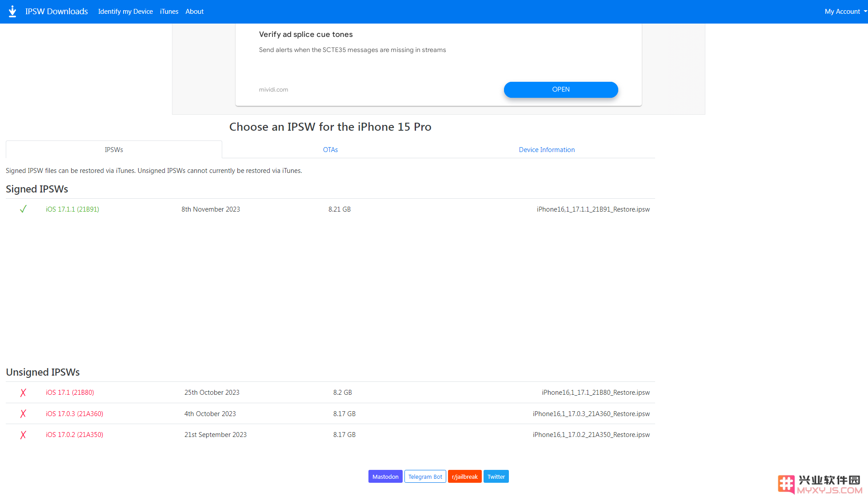Click iPhone16,1_17.1_21B80_Restore.ipsw filename
868x501 pixels.
point(596,393)
